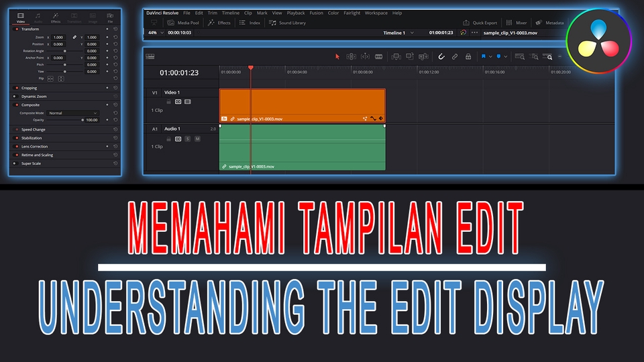
Task: Open the Trim menu
Action: [213, 13]
